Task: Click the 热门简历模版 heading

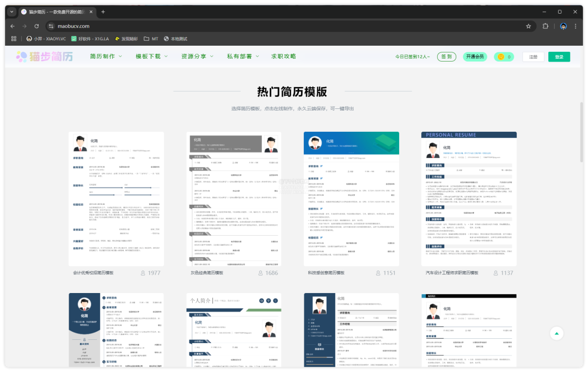Action: point(292,92)
